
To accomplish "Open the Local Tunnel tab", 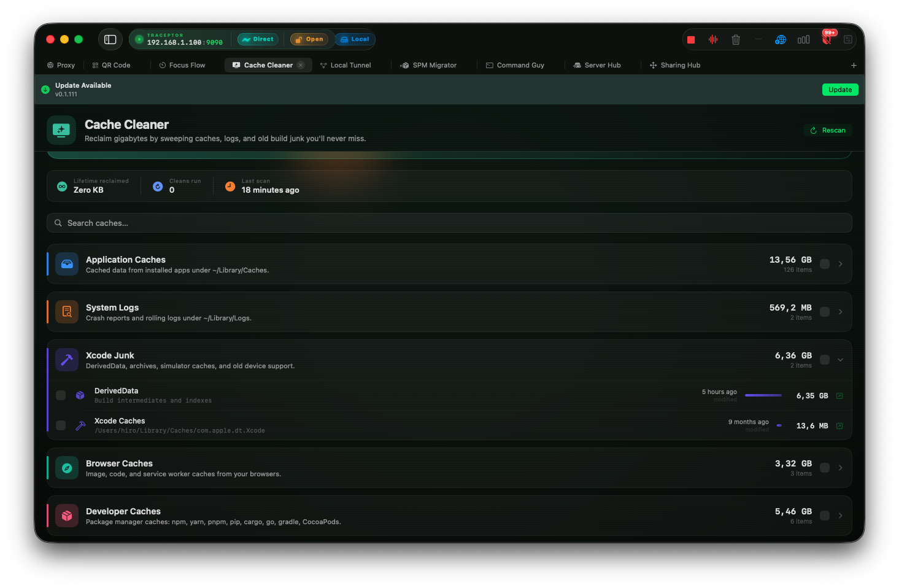I will tap(345, 65).
